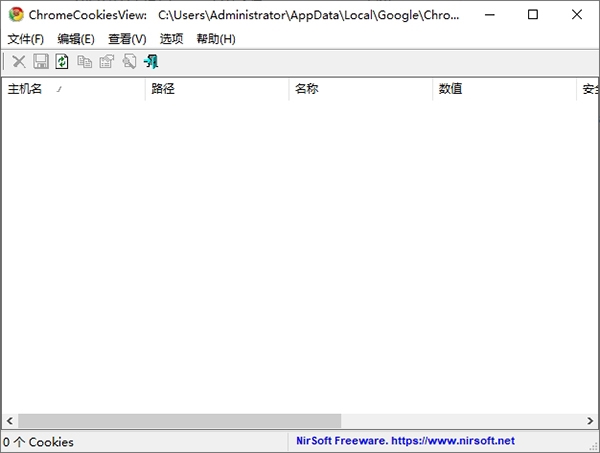Screen dimensions: 600x453
Task: Sort by the 主机名 column header
Action: 73,89
